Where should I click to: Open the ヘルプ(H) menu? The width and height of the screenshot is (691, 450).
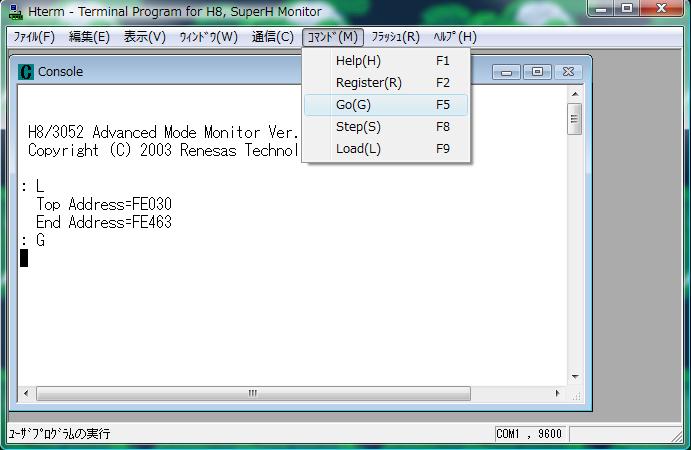coord(455,37)
